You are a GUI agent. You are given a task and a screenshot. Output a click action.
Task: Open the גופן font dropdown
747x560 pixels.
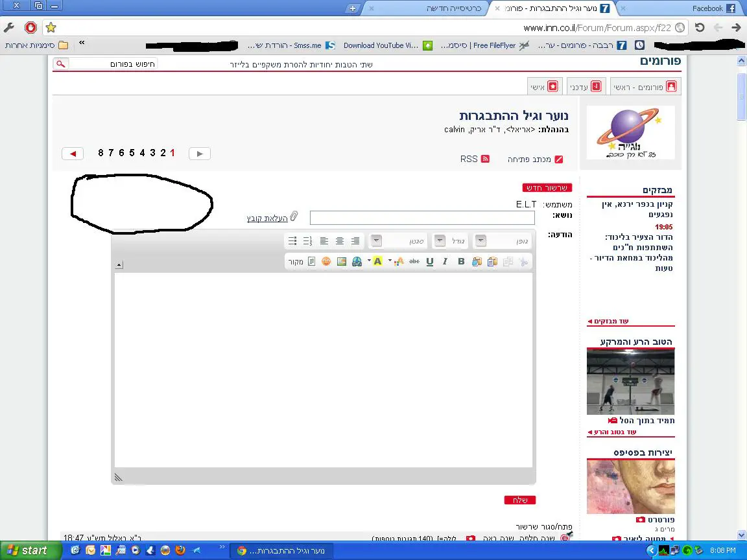(x=480, y=241)
